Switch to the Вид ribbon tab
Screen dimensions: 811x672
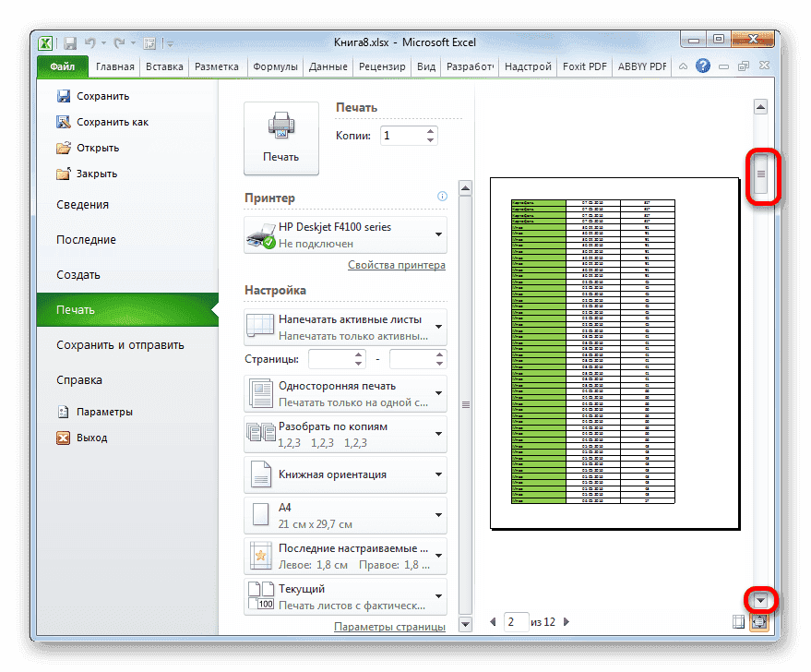pyautogui.click(x=425, y=66)
